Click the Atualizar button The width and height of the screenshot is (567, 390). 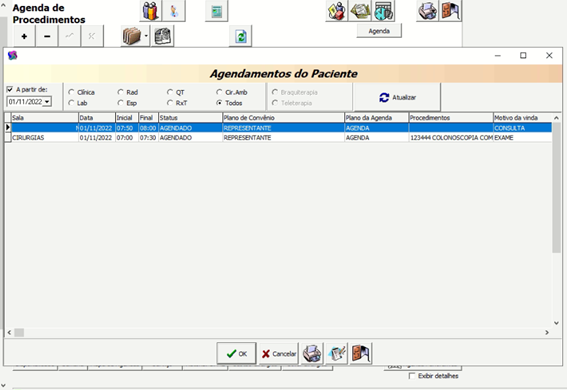(x=397, y=97)
